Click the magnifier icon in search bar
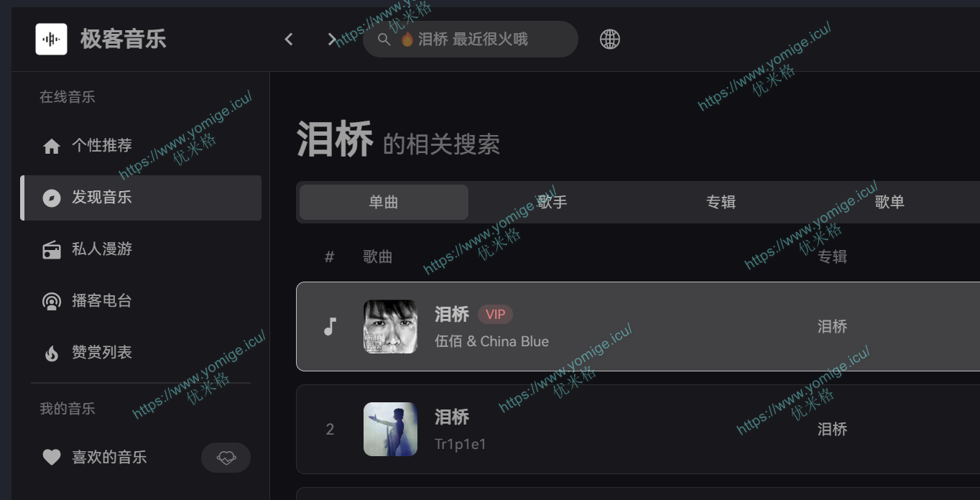Viewport: 980px width, 500px height. tap(384, 40)
